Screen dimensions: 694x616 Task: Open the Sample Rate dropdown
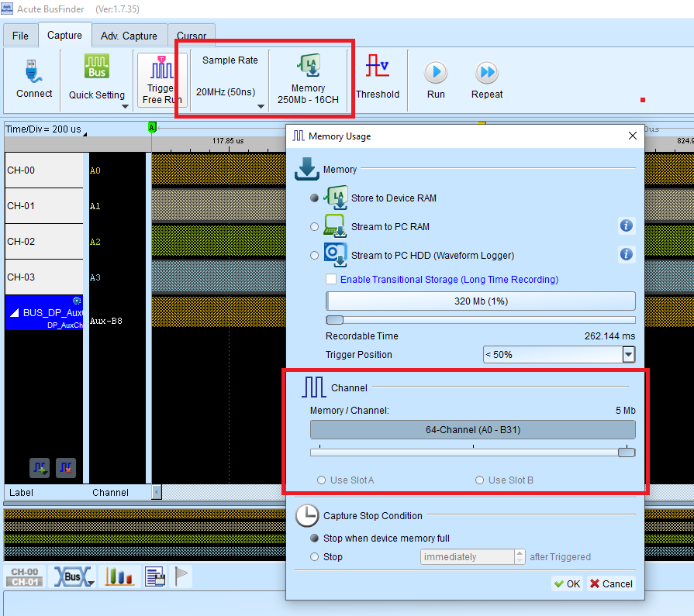tap(261, 106)
